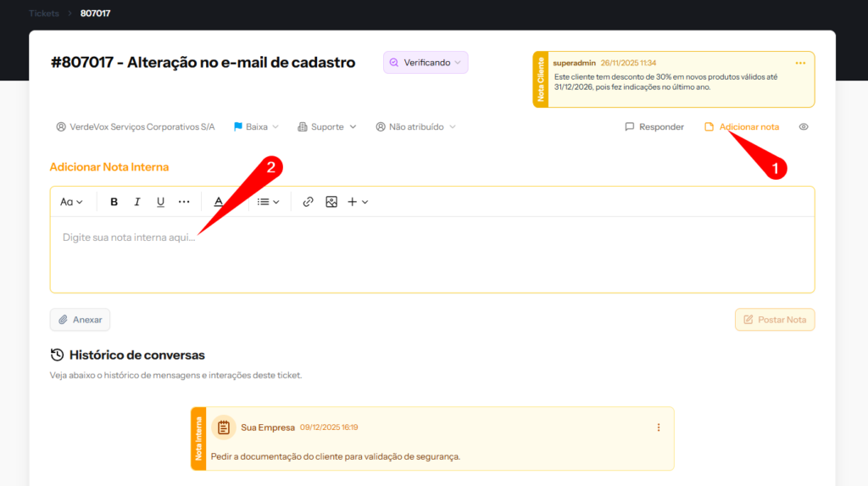
Task: Open the Verificando status dropdown
Action: (x=426, y=63)
